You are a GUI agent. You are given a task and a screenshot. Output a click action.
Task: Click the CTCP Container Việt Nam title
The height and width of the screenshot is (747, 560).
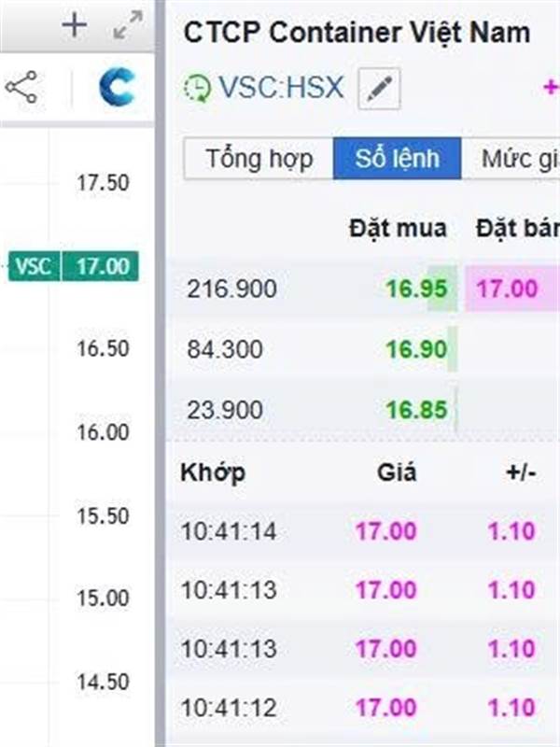click(357, 33)
